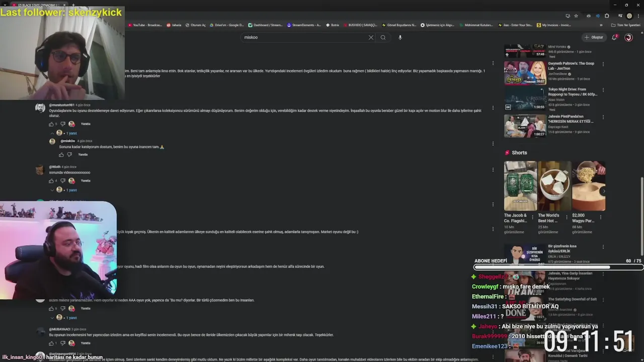Viewport: 644px width, 362px height.
Task: Open options menu for Goop Lab video
Action: (x=603, y=64)
